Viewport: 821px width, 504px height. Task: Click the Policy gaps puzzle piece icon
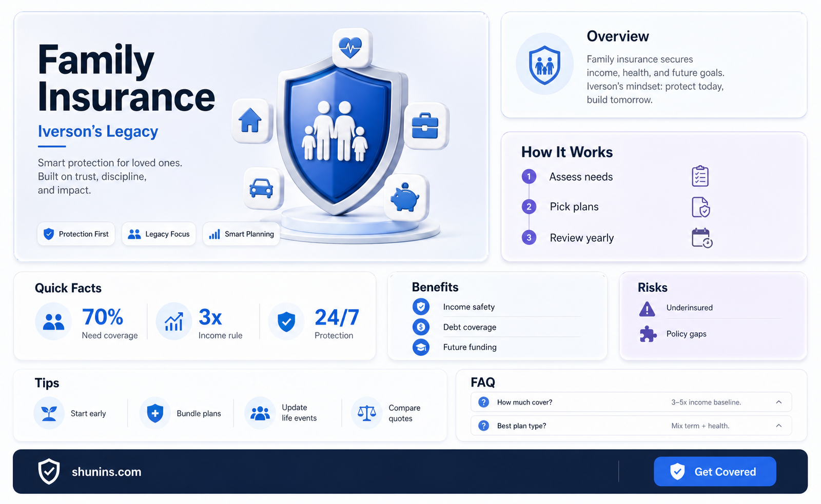[648, 334]
